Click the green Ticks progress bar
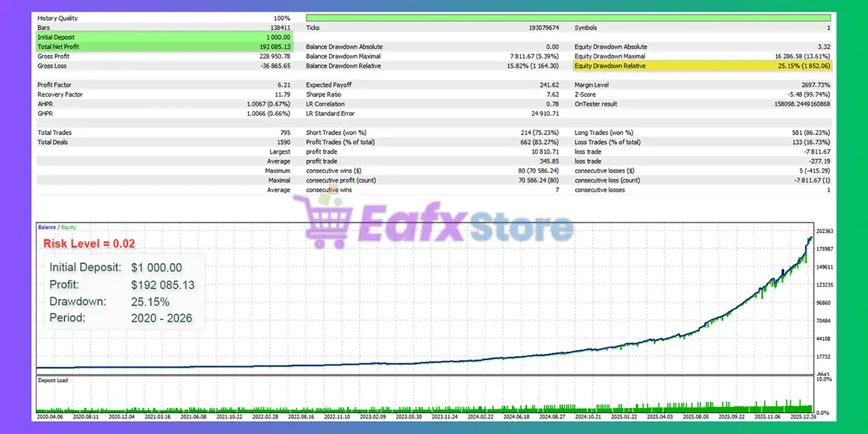Viewport: 868px width, 434px height. pyautogui.click(x=568, y=18)
